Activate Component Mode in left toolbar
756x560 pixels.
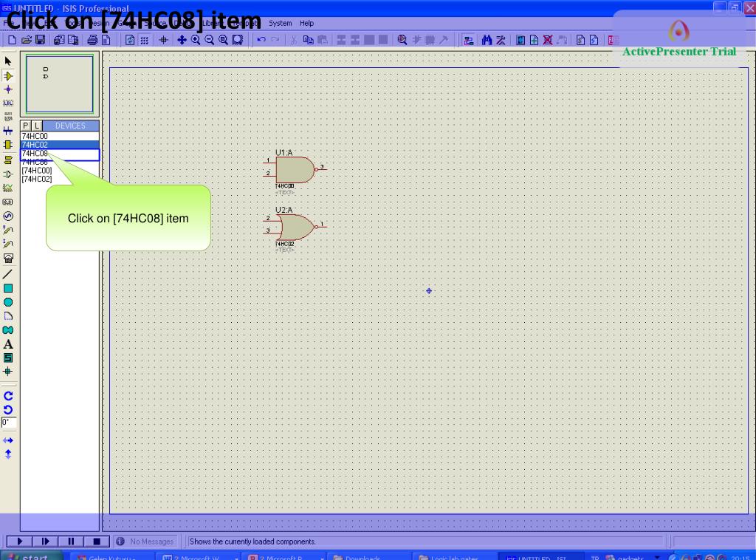coord(7,76)
